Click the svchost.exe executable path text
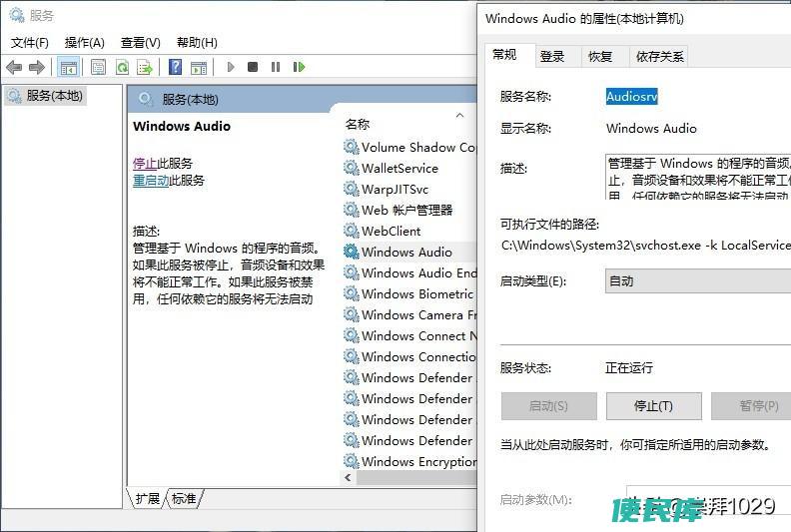Viewport: 791px width, 532px height. [x=646, y=246]
